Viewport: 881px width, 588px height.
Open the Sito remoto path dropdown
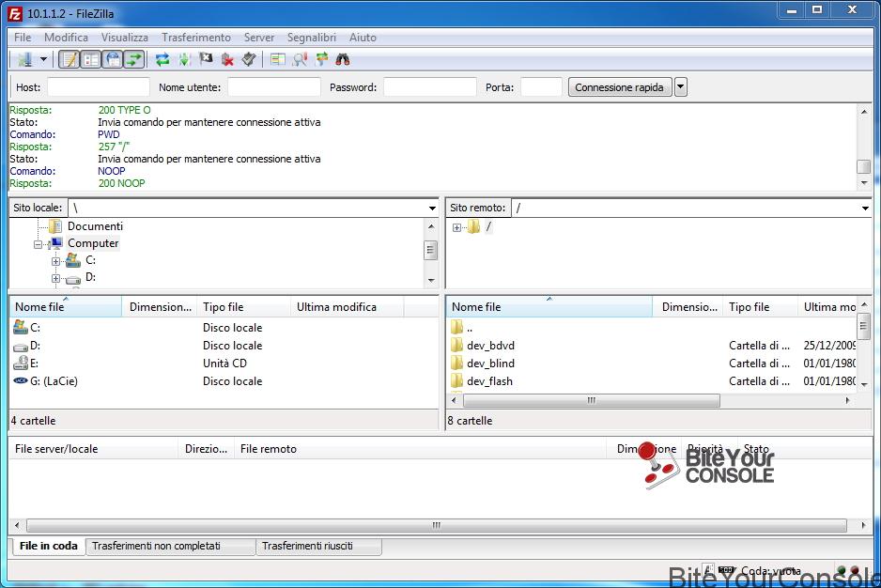pyautogui.click(x=865, y=208)
